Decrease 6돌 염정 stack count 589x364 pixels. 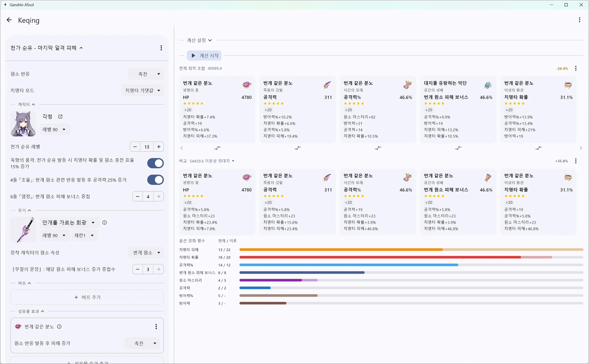point(137,196)
